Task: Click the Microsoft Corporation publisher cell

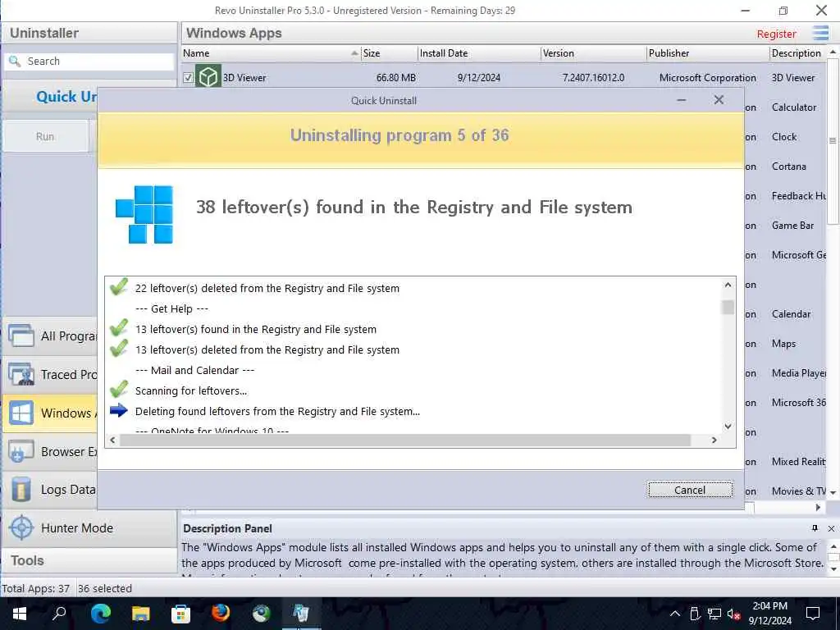Action: pyautogui.click(x=708, y=78)
